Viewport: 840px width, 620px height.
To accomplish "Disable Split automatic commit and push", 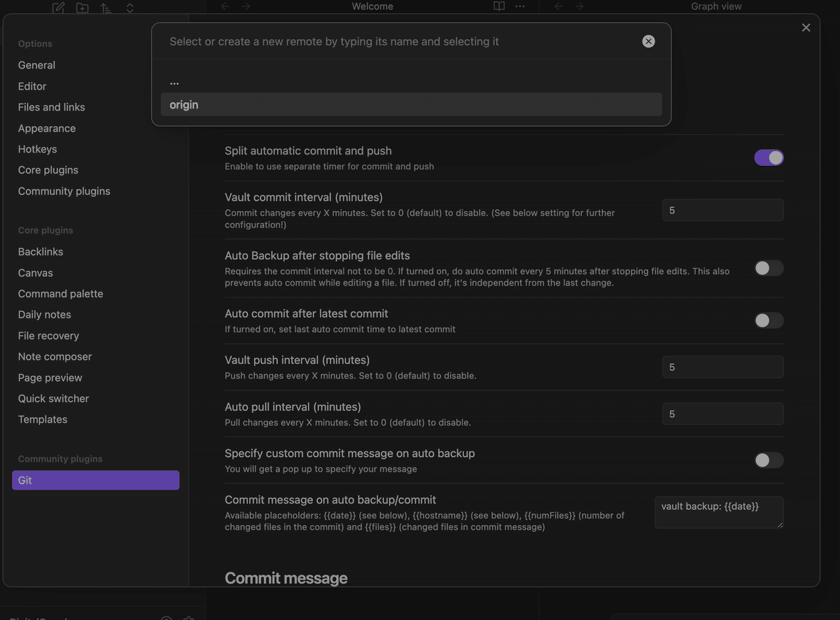I will (x=769, y=158).
